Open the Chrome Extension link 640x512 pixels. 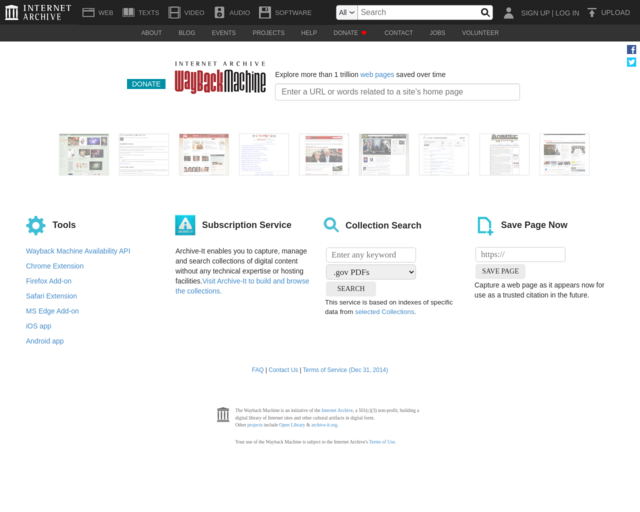click(55, 266)
